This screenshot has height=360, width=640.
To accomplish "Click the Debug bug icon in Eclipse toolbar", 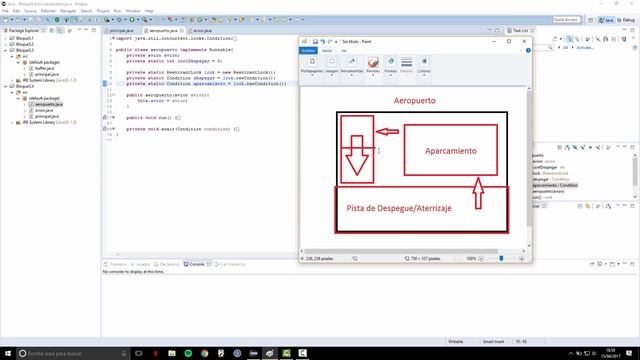I will point(119,20).
